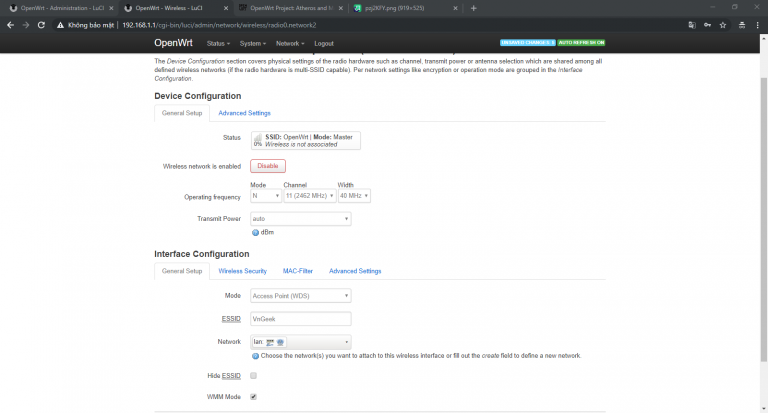Image resolution: width=768 pixels, height=413 pixels.
Task: Click the saved password key icon
Action: pyautogui.click(x=707, y=25)
